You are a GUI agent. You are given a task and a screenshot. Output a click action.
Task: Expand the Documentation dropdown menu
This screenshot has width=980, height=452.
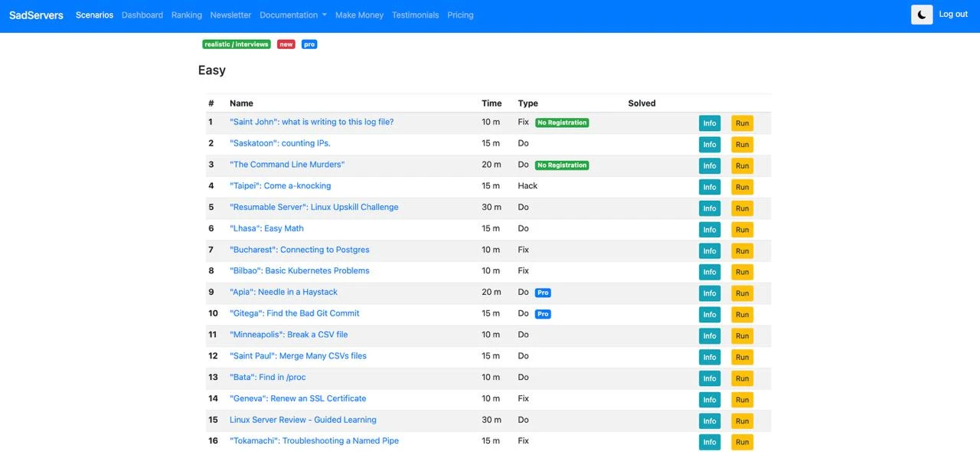(292, 15)
